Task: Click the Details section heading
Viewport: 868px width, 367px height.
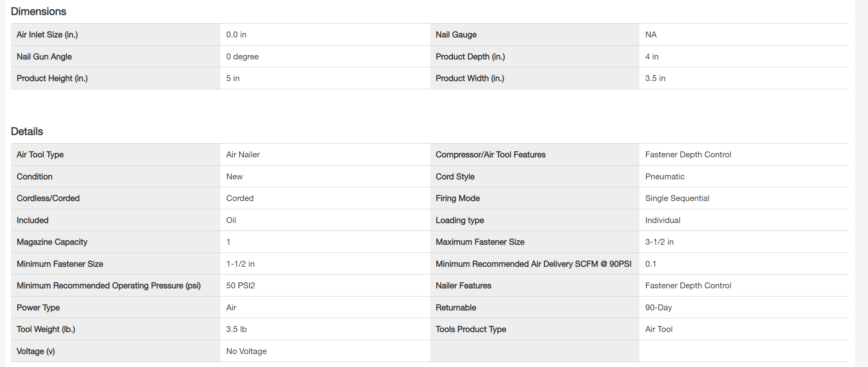Action: tap(27, 131)
